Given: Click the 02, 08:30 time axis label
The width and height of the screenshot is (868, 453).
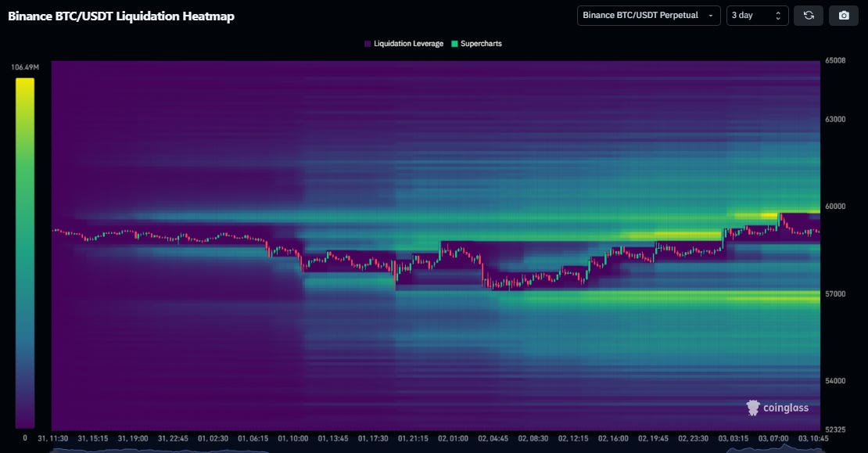Looking at the screenshot, I should pyautogui.click(x=533, y=439).
